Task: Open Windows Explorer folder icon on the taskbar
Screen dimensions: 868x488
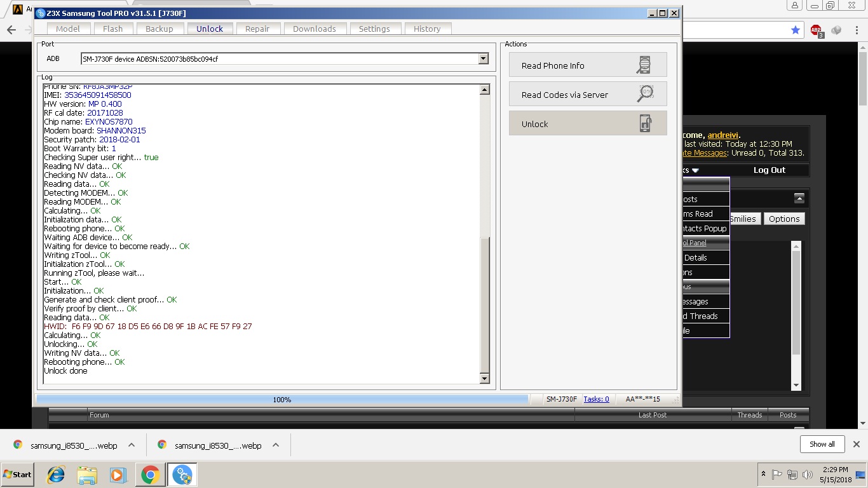Action: tap(86, 475)
